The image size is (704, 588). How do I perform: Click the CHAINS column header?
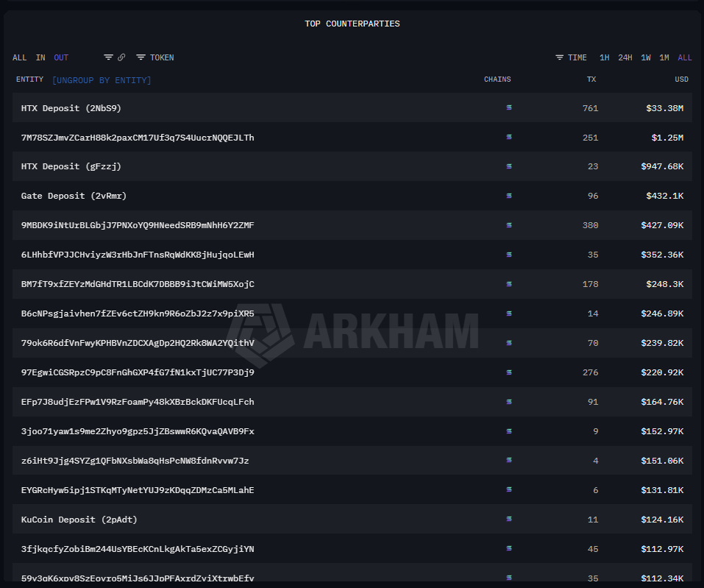click(x=497, y=79)
